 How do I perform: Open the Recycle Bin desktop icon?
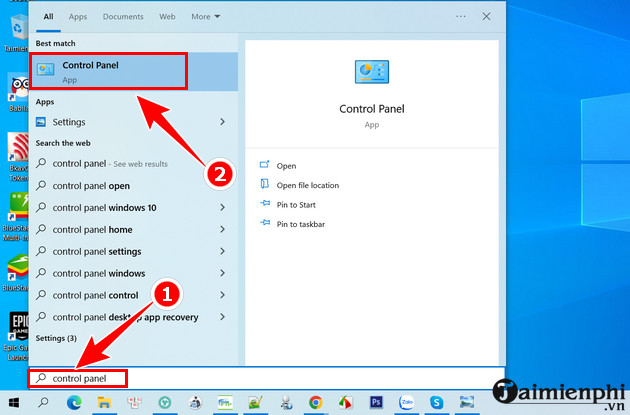(x=17, y=33)
